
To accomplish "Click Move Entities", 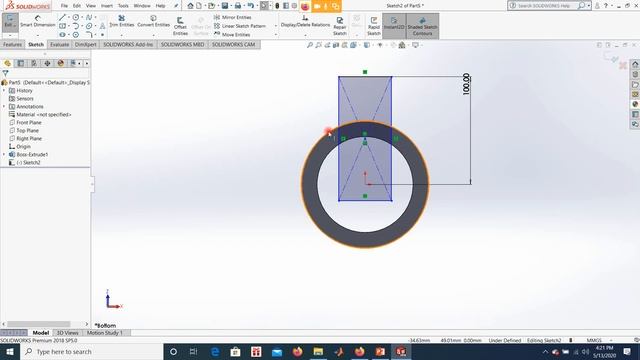I will [232, 35].
